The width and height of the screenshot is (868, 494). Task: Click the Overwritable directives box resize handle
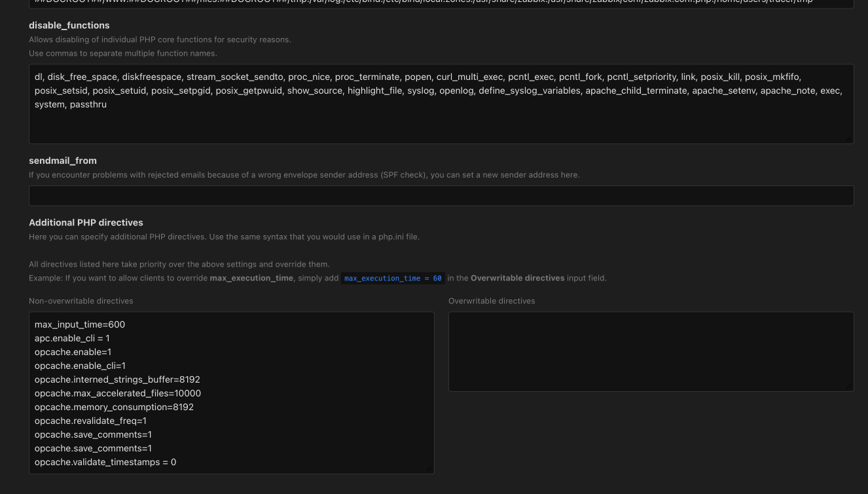(850, 387)
